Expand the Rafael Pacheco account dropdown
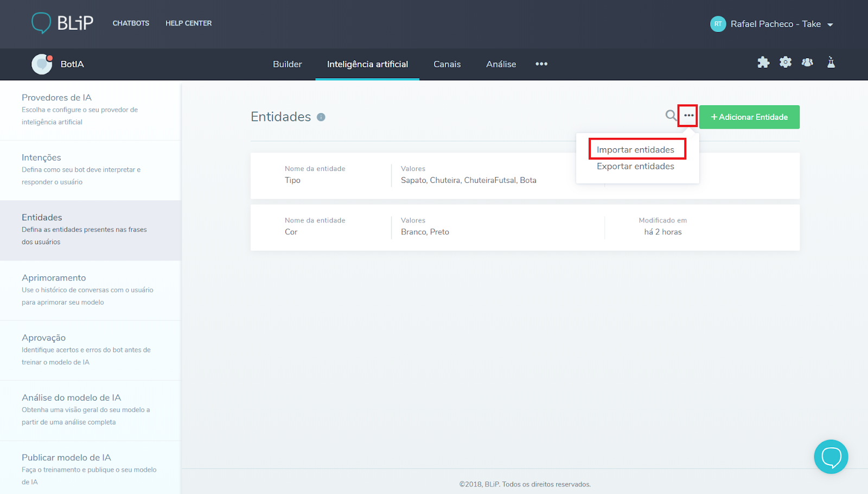Image resolution: width=868 pixels, height=494 pixels. [x=830, y=24]
